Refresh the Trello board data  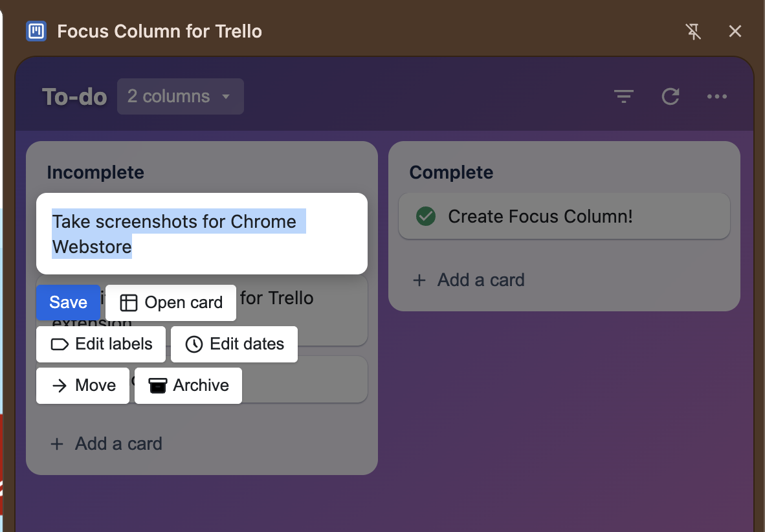click(x=671, y=96)
